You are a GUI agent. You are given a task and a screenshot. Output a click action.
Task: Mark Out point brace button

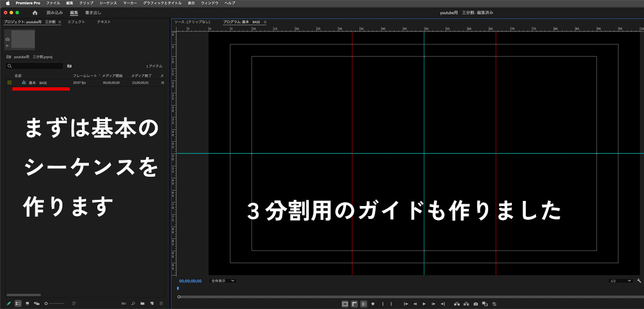[x=391, y=304]
